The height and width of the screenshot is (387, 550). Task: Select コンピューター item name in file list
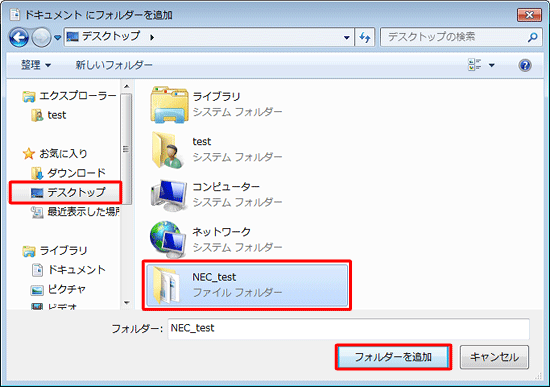(x=226, y=186)
